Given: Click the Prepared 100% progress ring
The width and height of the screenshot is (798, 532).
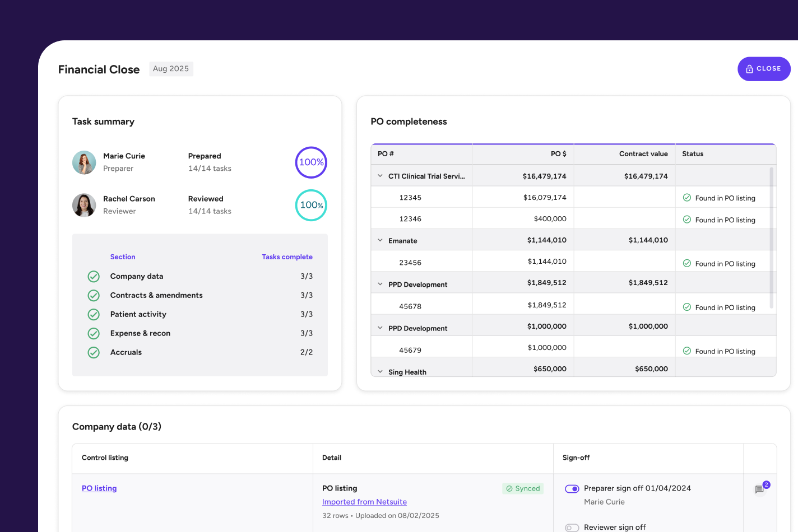Looking at the screenshot, I should coord(311,162).
